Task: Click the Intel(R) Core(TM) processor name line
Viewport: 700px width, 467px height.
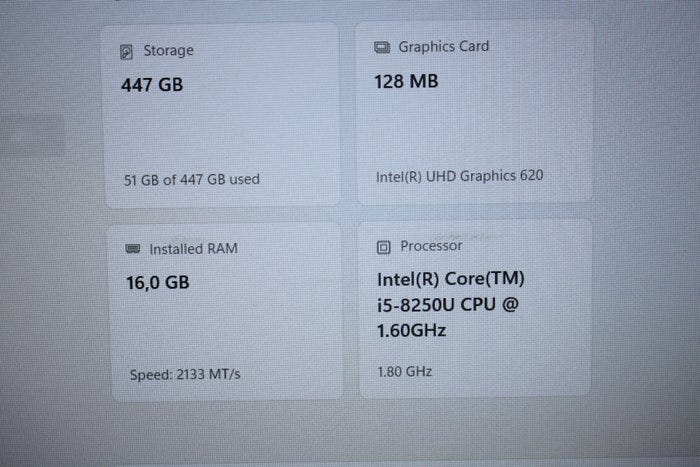Action: click(x=450, y=280)
